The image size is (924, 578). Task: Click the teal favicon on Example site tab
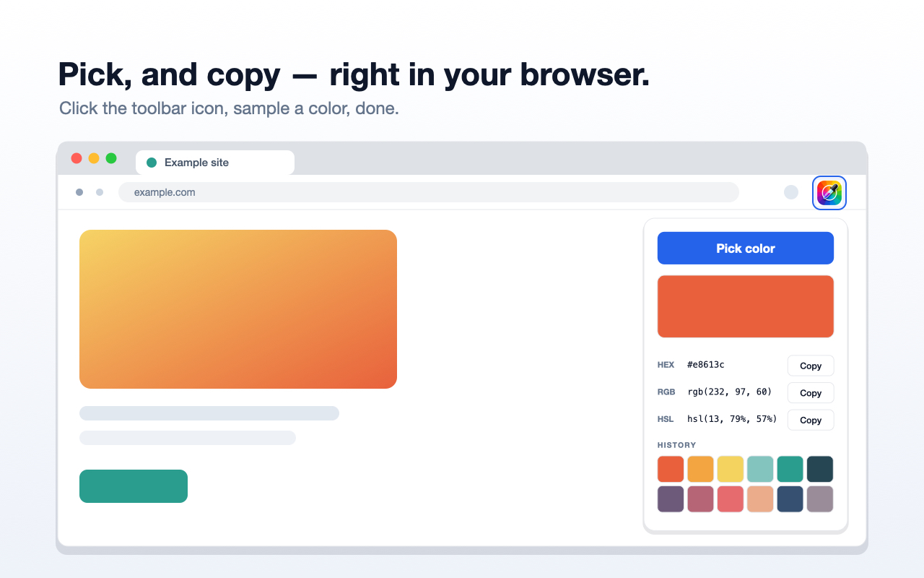click(x=152, y=163)
